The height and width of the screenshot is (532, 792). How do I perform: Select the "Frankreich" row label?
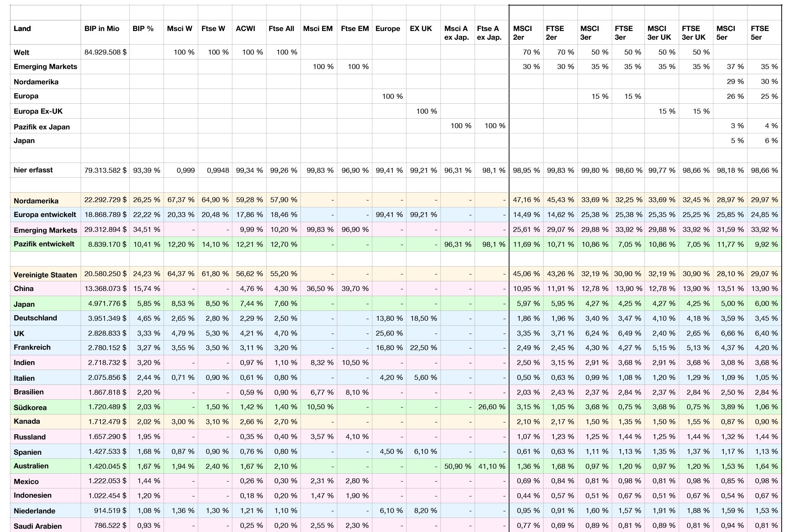point(32,347)
